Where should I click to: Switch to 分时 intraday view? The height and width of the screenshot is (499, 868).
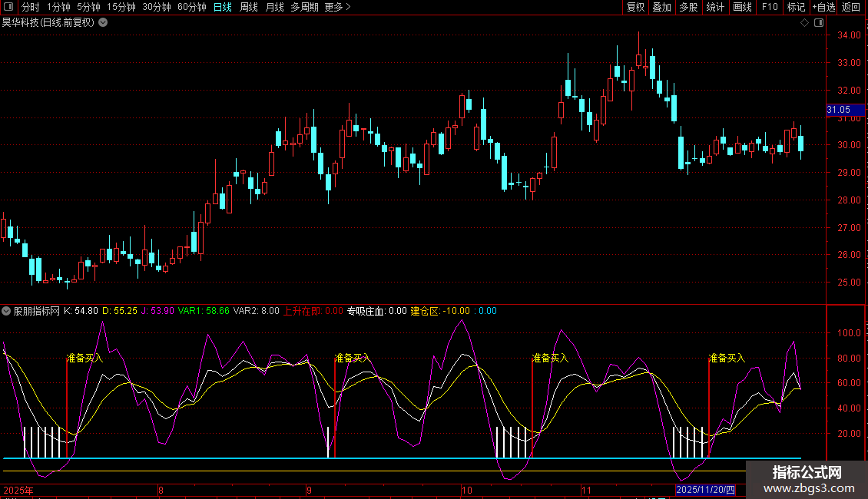[30, 7]
